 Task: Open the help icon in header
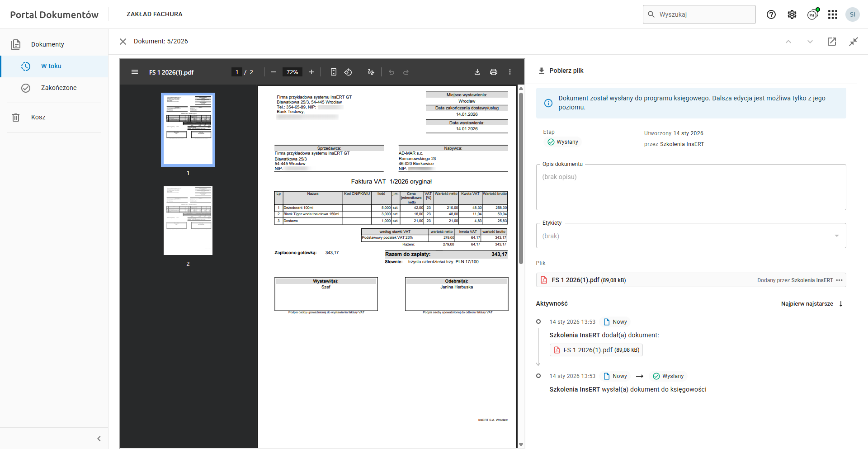771,14
